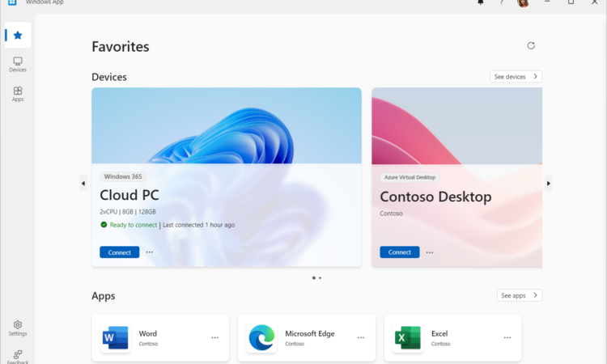Connect to Cloud PC
The height and width of the screenshot is (364, 607).
point(119,252)
